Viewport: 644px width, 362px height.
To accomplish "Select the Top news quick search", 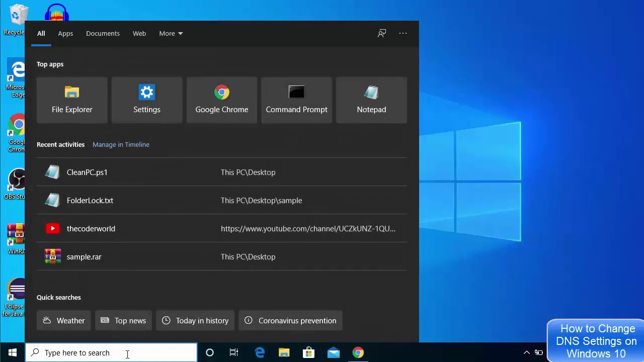I will click(123, 320).
